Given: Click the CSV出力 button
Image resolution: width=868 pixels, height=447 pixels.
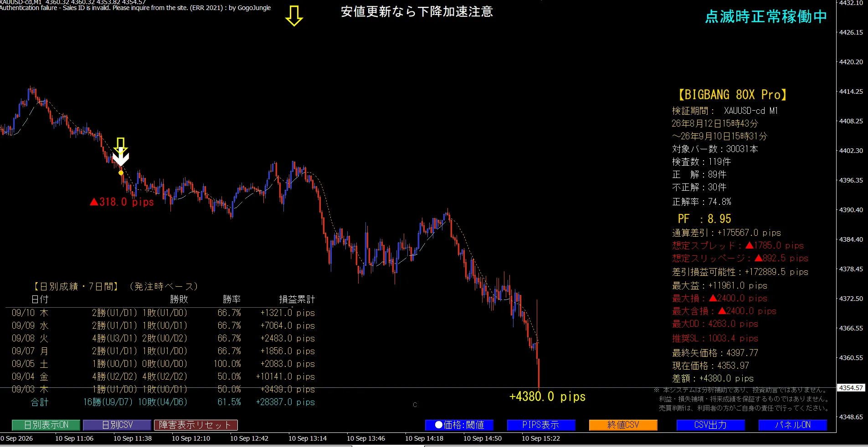Looking at the screenshot, I should tap(710, 425).
